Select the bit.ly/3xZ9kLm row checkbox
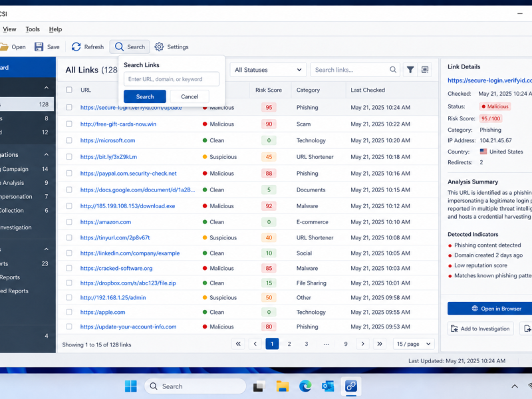The image size is (532, 399). tap(69, 157)
